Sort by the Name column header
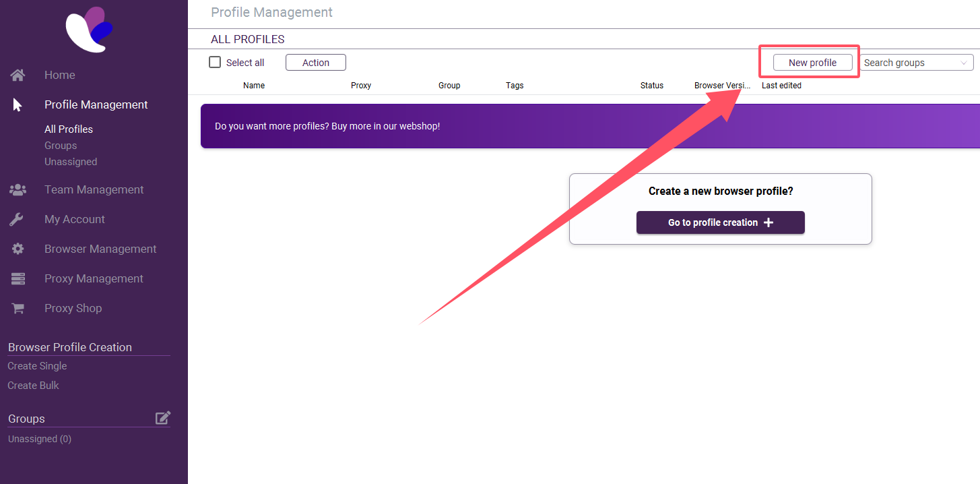This screenshot has width=980, height=484. coord(254,86)
